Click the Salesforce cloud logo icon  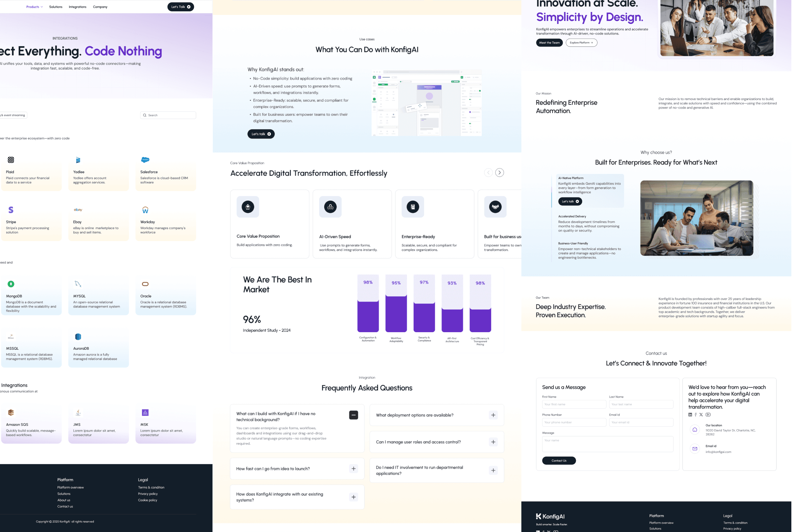click(x=145, y=160)
